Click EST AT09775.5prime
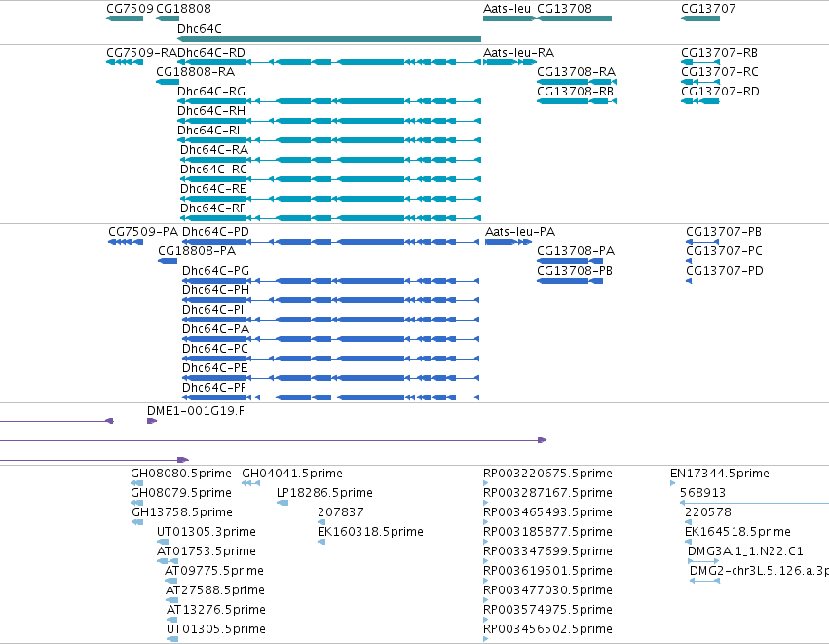Image resolution: width=829 pixels, height=644 pixels. click(x=214, y=571)
